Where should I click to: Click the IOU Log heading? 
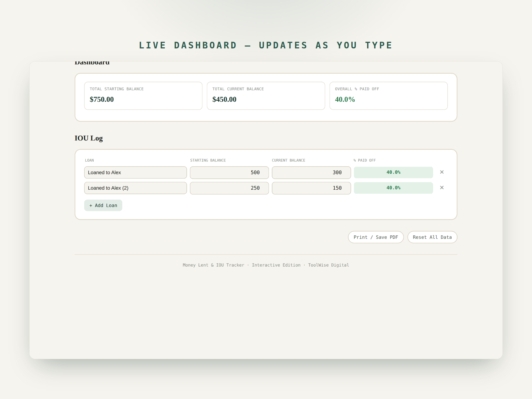point(89,138)
